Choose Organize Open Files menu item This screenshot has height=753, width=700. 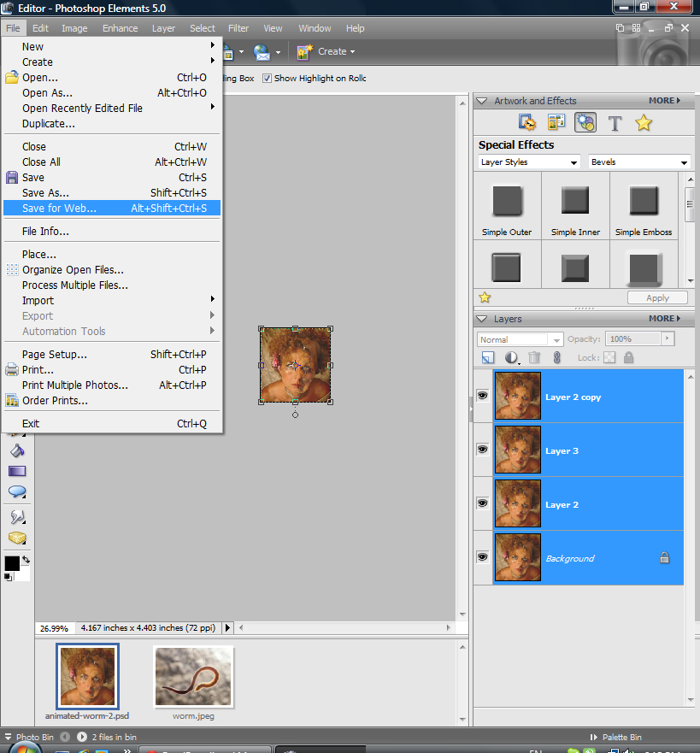click(111, 270)
